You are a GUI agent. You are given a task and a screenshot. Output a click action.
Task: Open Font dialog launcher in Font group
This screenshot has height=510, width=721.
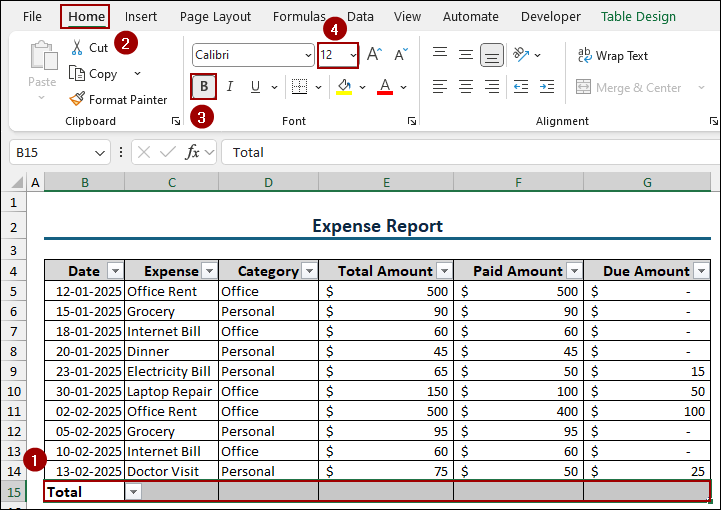click(x=411, y=121)
